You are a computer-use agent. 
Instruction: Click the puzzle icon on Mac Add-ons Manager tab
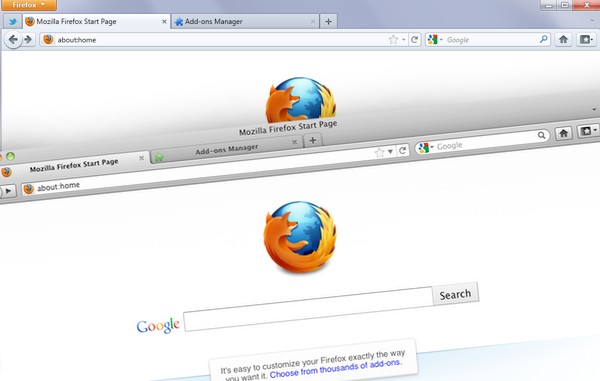tap(159, 157)
